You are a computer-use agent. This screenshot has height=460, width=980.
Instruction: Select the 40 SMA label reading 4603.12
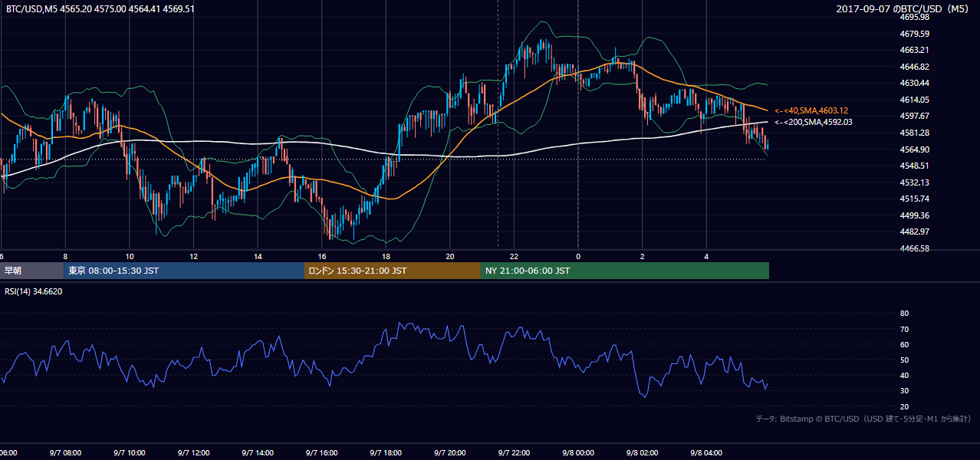(811, 110)
